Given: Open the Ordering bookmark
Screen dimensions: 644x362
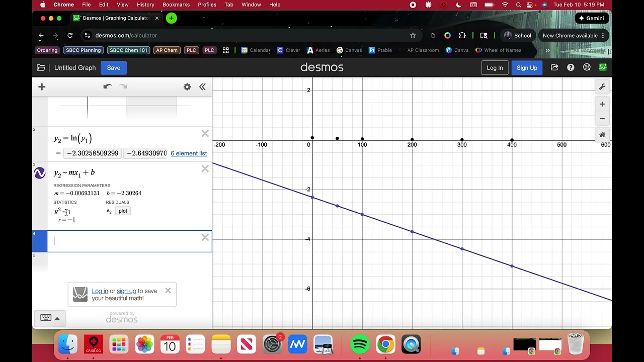Looking at the screenshot, I should click(47, 50).
